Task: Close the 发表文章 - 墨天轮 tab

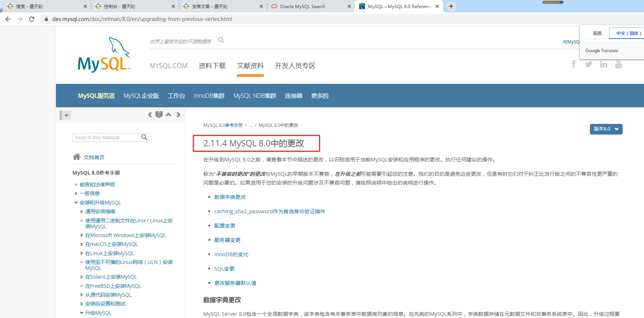Action: (261, 6)
